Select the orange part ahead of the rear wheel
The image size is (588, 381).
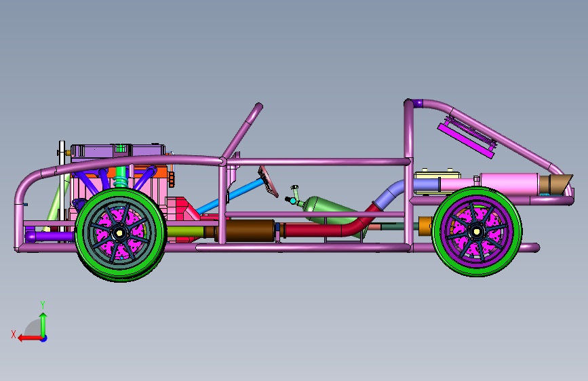tap(425, 226)
